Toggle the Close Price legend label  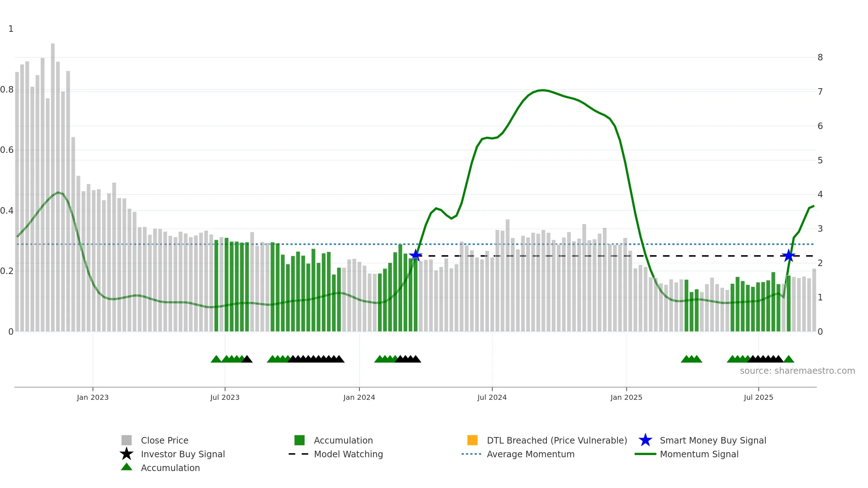[165, 440]
